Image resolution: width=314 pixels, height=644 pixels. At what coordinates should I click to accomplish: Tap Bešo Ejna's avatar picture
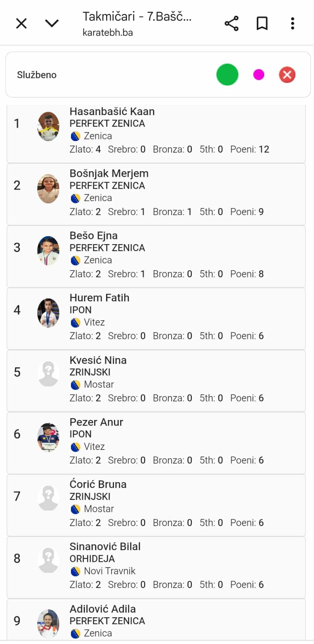[x=48, y=251]
